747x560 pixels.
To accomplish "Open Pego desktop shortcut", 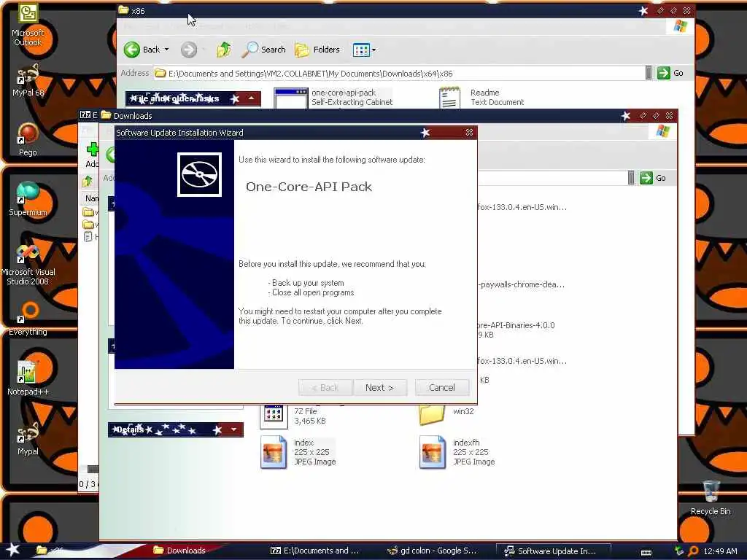I will 28,139.
